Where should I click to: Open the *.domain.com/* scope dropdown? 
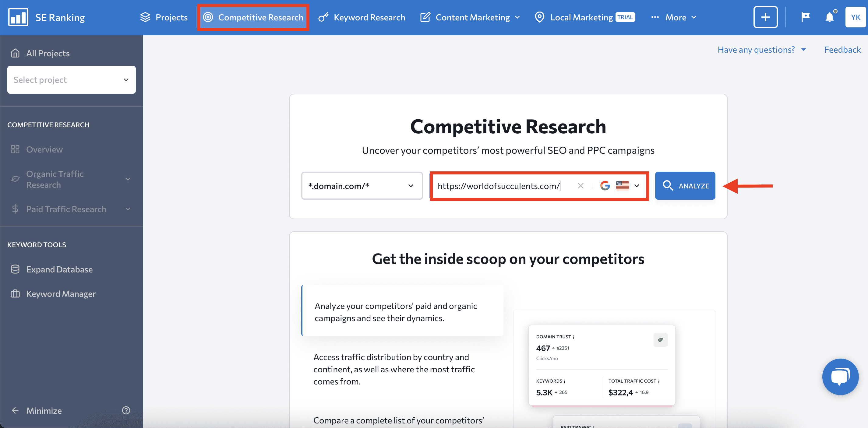362,186
